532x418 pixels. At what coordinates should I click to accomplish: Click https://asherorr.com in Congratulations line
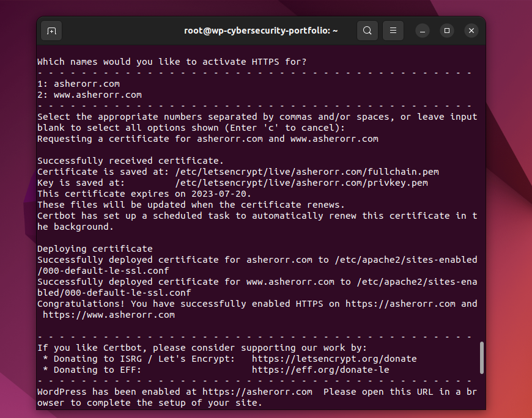point(401,304)
